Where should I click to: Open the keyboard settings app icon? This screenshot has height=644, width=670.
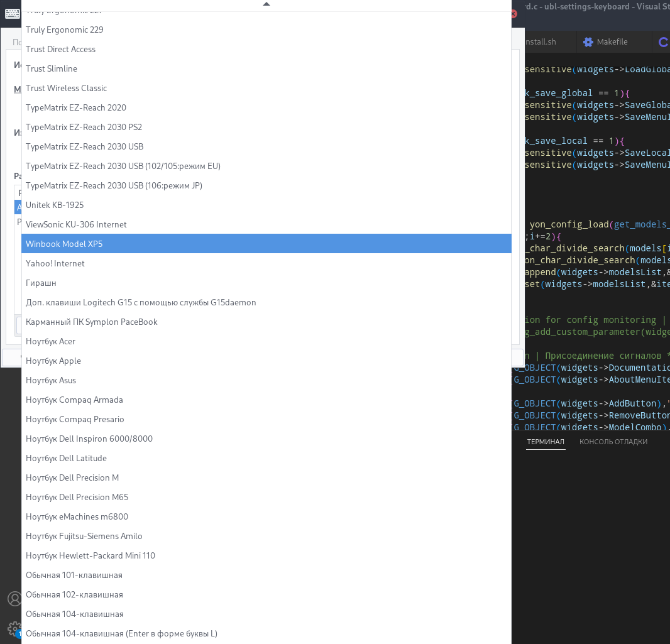tap(13, 14)
